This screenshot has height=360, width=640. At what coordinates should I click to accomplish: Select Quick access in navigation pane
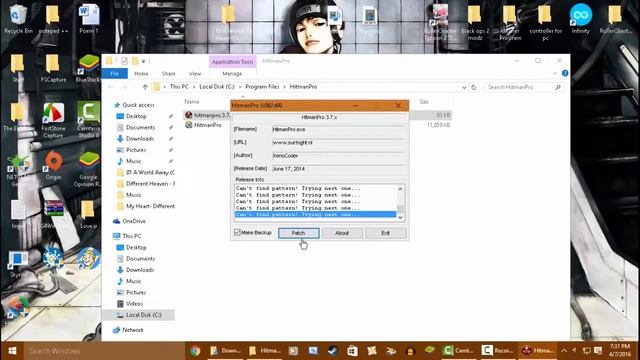point(138,105)
